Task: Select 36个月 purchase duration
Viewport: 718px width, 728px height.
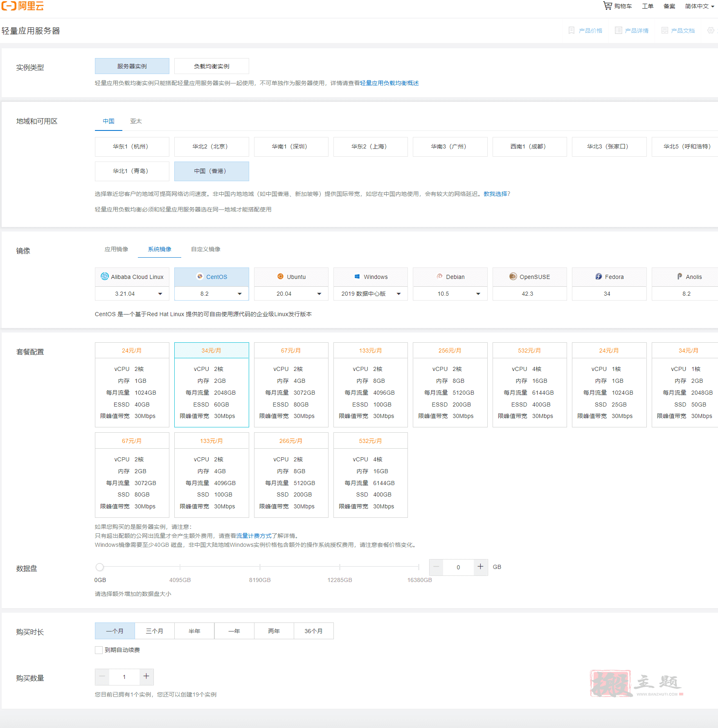Action: coord(314,631)
